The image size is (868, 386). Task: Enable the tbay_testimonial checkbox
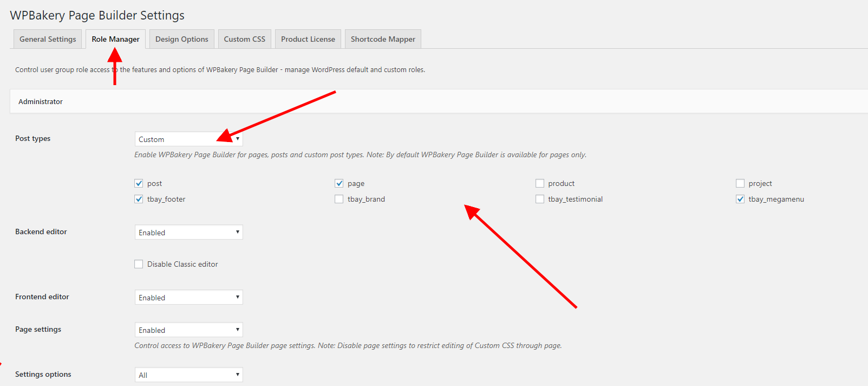(540, 199)
